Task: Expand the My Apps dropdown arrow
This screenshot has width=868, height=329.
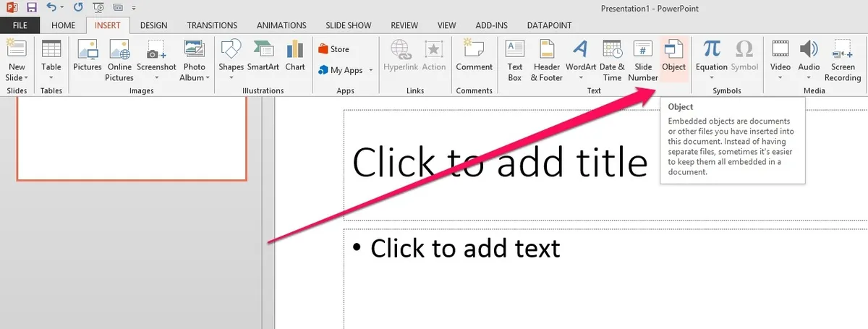Action: point(370,70)
